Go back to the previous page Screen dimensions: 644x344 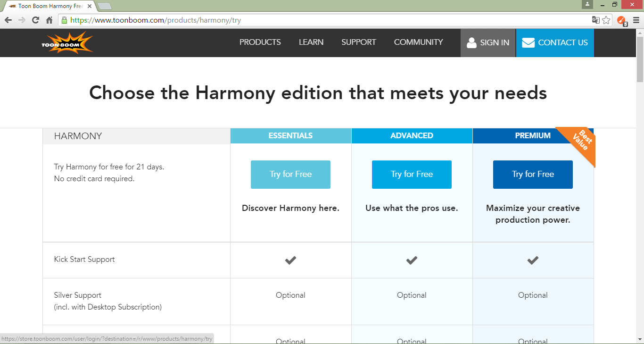(x=8, y=20)
